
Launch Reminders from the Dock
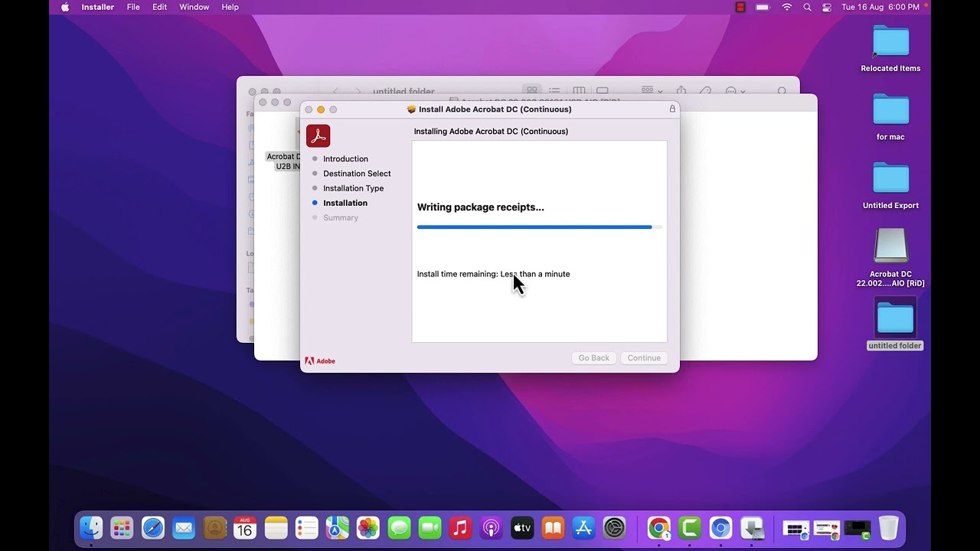tap(306, 527)
